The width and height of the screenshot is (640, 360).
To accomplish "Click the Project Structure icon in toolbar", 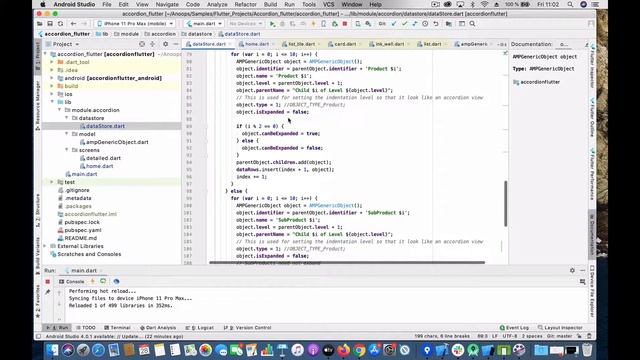I will point(449,24).
